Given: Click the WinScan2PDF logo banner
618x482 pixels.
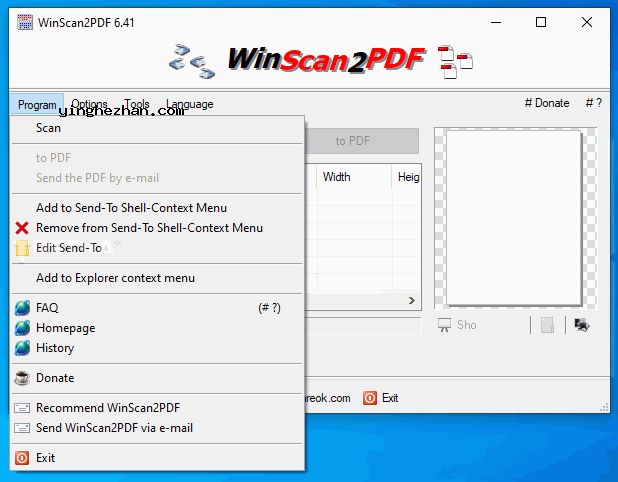Looking at the screenshot, I should click(x=326, y=60).
